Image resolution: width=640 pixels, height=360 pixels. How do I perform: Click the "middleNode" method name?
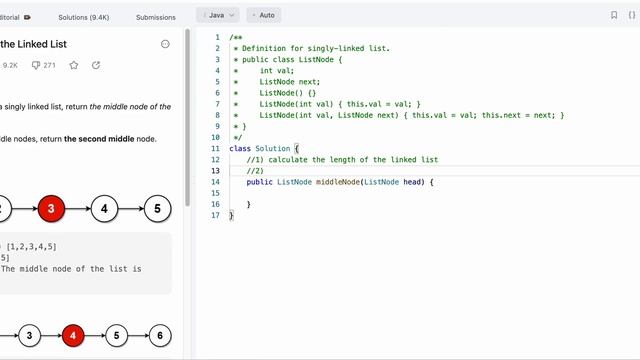click(x=338, y=182)
